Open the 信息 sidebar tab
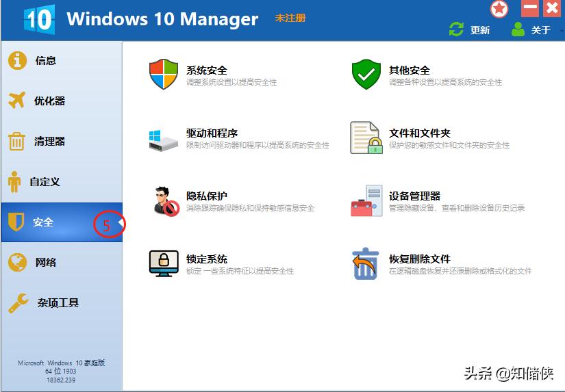The image size is (565, 392). (x=45, y=60)
